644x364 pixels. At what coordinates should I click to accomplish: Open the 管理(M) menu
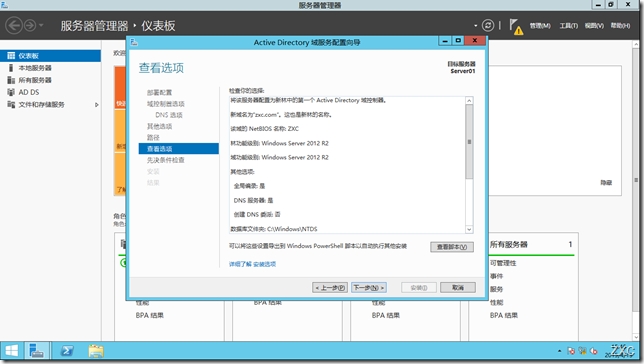[x=540, y=25]
